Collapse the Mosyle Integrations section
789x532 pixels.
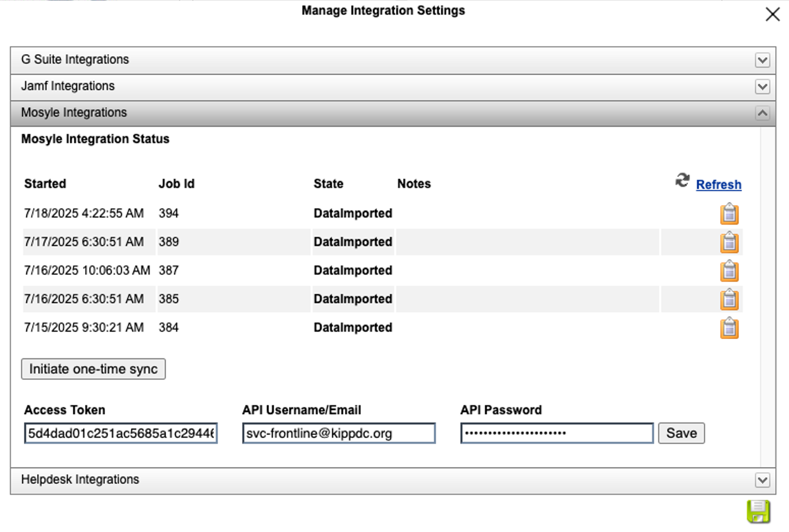[763, 113]
